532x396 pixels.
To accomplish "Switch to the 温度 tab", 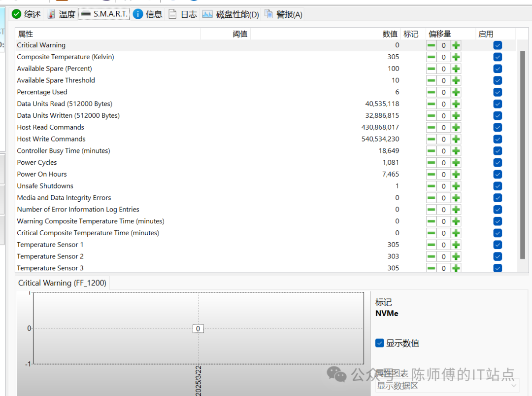I will [62, 14].
